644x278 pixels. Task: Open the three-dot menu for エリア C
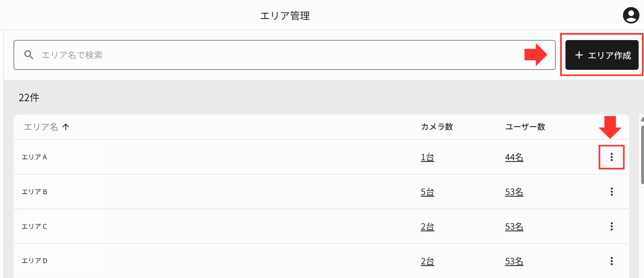tap(611, 226)
